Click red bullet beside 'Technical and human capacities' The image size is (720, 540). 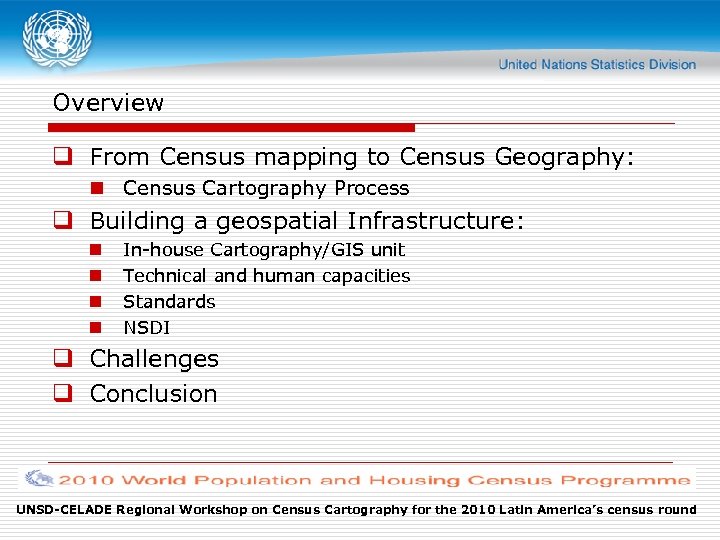(96, 276)
